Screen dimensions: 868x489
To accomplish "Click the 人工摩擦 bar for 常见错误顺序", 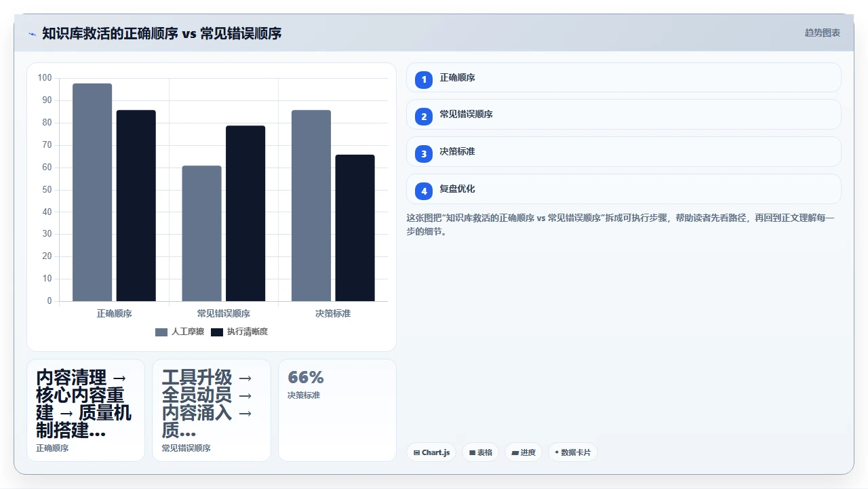I will tap(201, 233).
